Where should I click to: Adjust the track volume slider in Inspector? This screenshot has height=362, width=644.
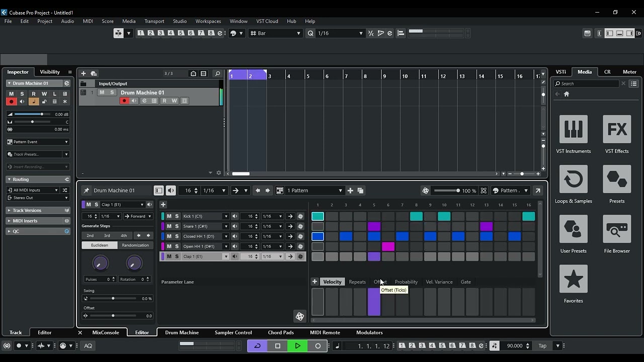(32, 114)
